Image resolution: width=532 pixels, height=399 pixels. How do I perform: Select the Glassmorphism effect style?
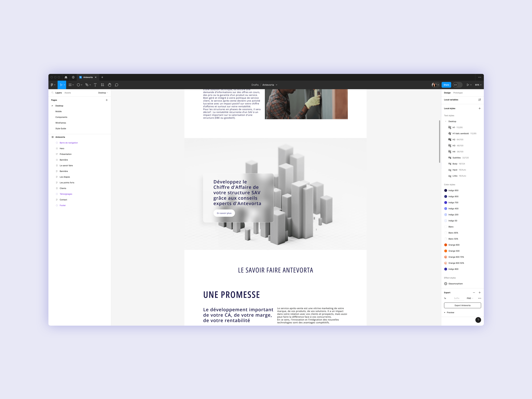tap(453, 284)
